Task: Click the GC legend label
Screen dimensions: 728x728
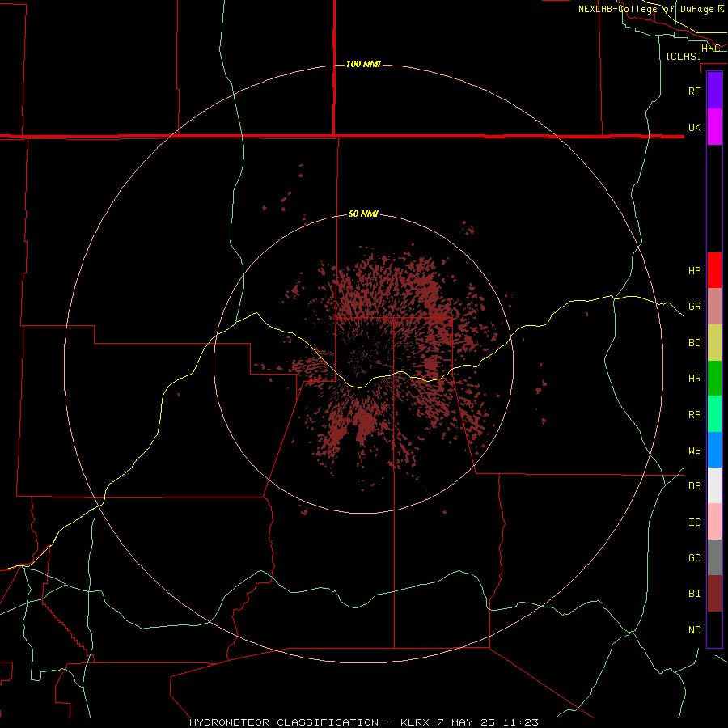Action: pos(694,558)
